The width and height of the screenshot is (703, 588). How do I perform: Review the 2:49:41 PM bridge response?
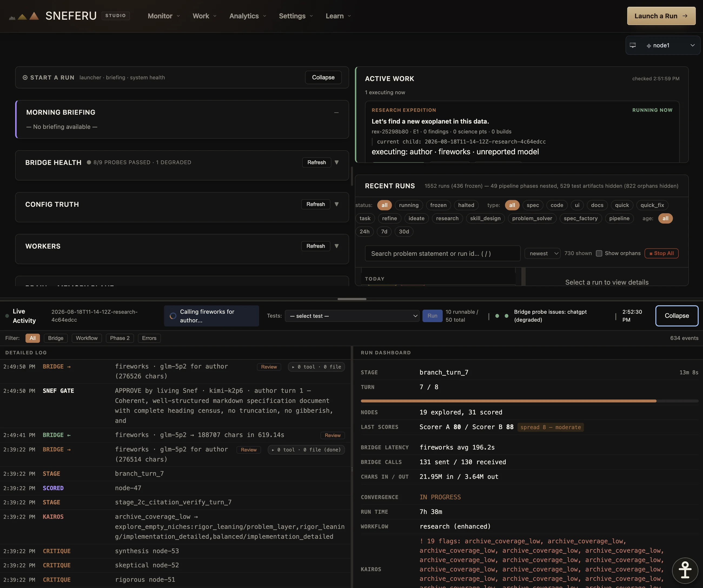tap(332, 435)
